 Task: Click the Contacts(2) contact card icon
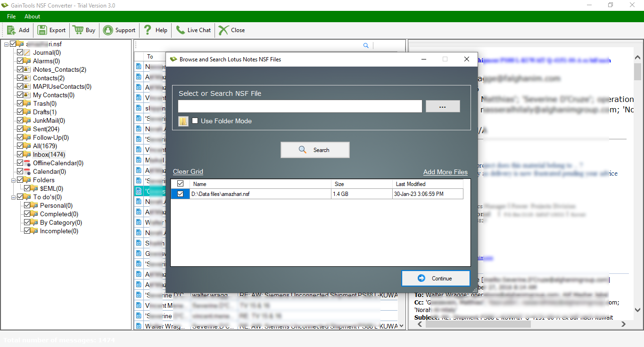[27, 78]
